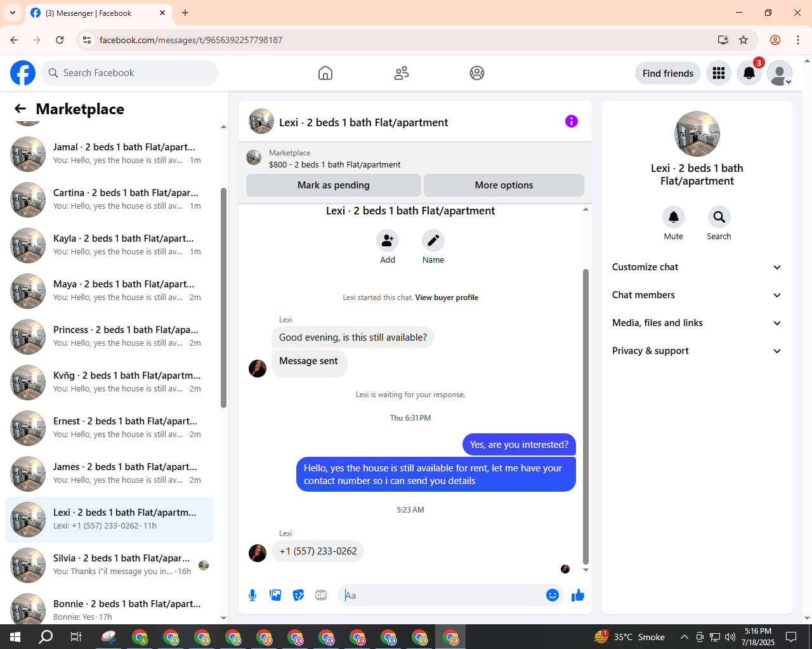Image resolution: width=812 pixels, height=649 pixels.
Task: Click Find friends button
Action: pos(668,73)
